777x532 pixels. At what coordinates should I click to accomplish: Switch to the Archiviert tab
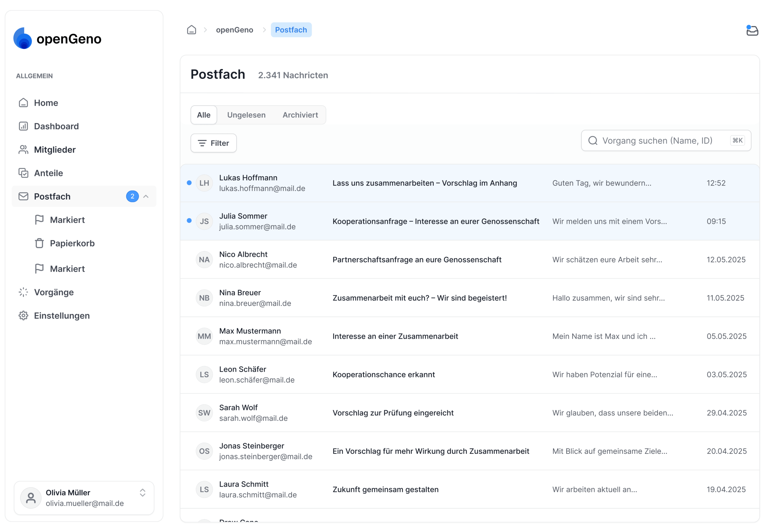coord(300,115)
